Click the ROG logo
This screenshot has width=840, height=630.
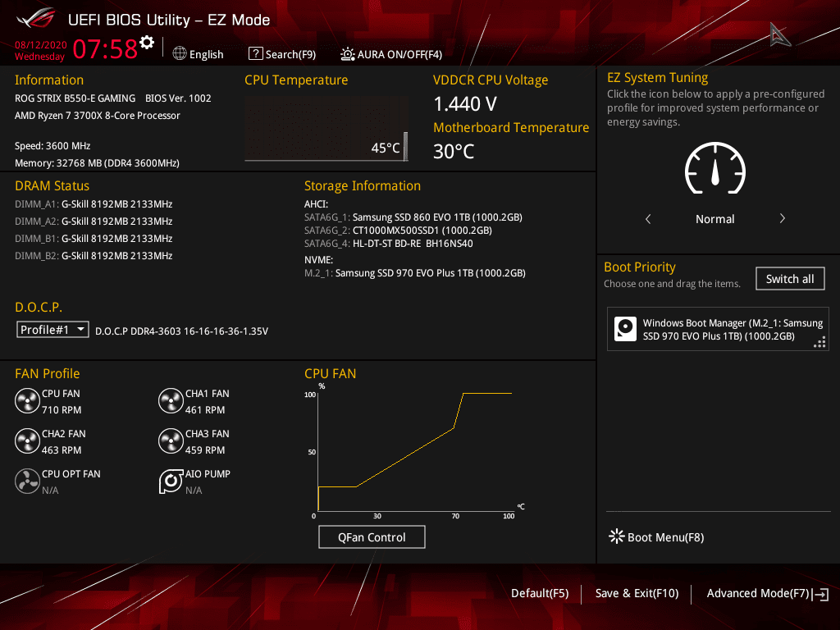click(x=36, y=18)
